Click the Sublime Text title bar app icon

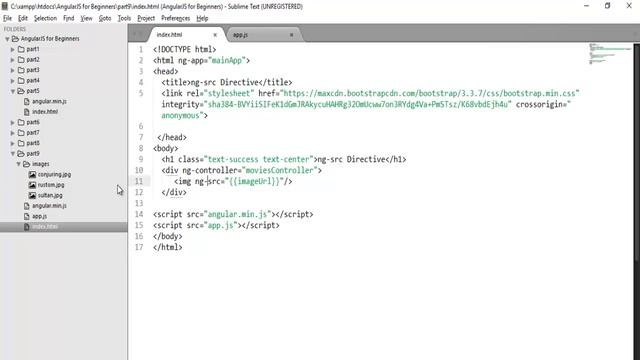pyautogui.click(x=5, y=6)
